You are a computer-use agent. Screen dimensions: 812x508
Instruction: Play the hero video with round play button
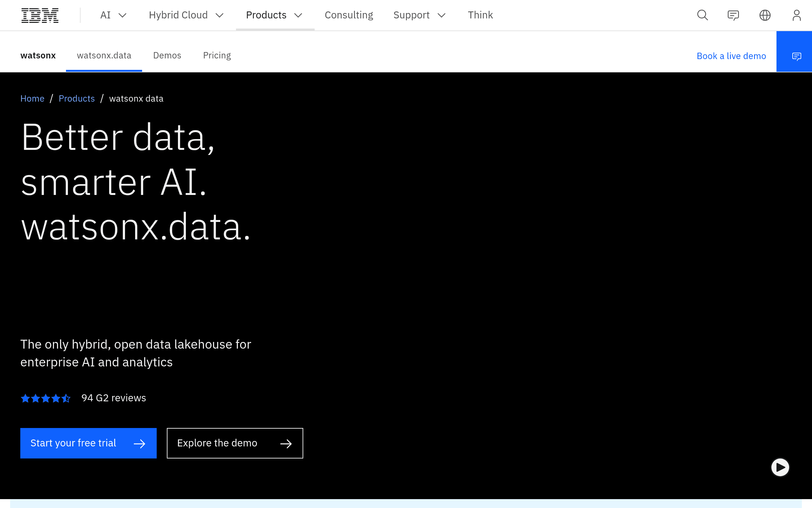coord(780,467)
